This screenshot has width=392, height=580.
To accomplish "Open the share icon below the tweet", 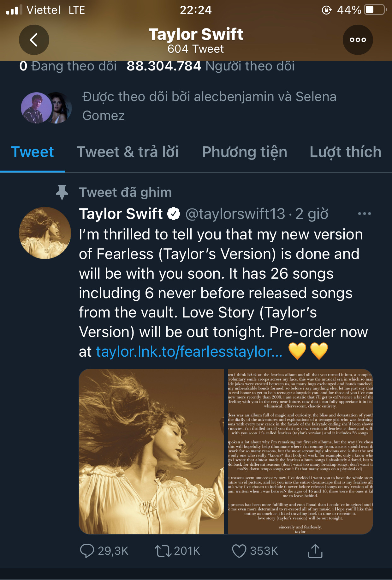I will 315,551.
